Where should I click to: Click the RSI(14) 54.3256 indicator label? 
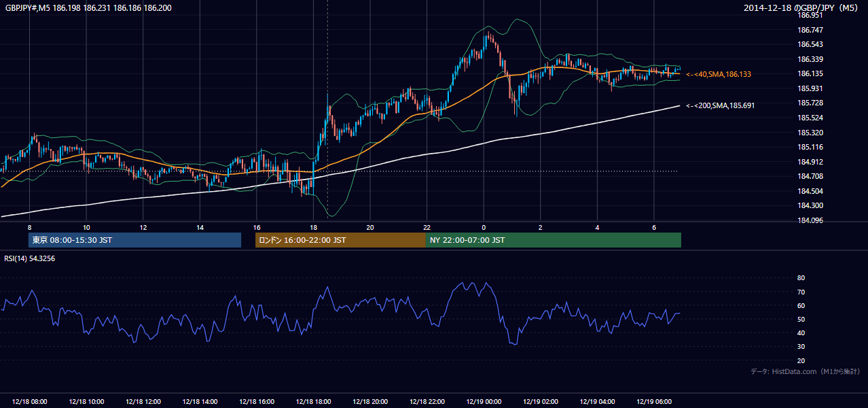[x=30, y=258]
